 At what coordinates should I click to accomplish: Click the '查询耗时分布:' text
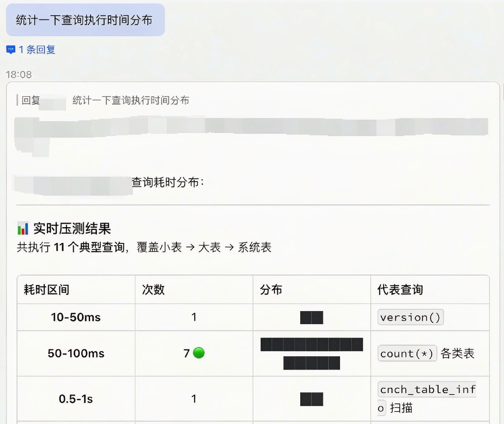coord(168,182)
